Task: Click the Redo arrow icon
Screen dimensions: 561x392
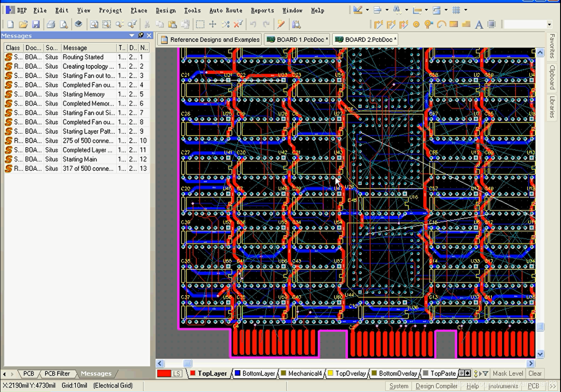Action: 266,25
